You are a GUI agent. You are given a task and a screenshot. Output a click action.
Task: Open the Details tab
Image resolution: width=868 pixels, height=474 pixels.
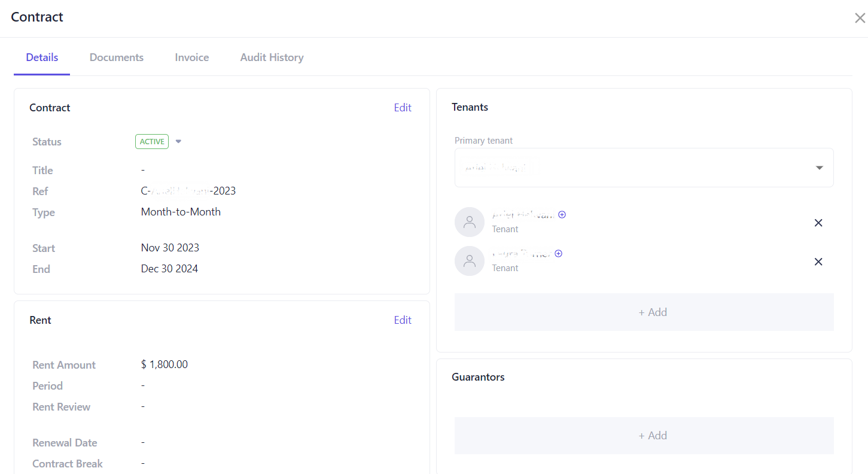point(42,57)
